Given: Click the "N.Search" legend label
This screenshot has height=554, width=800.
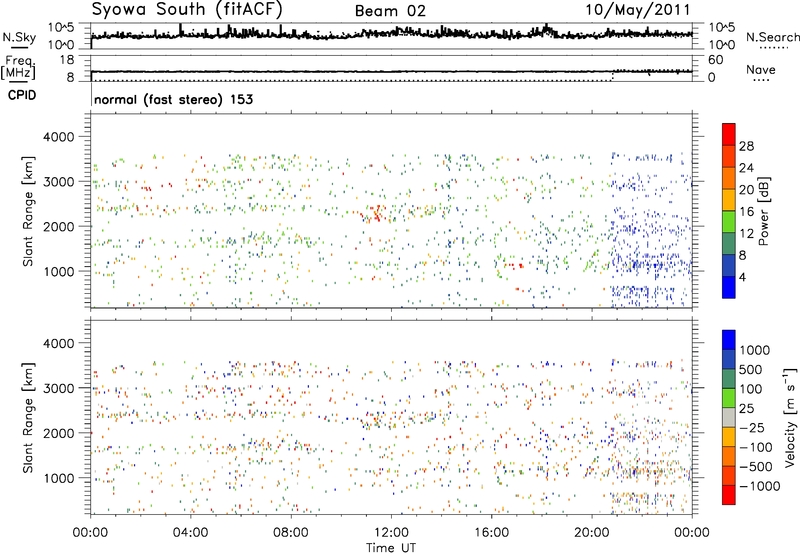Looking at the screenshot, I should [x=773, y=37].
